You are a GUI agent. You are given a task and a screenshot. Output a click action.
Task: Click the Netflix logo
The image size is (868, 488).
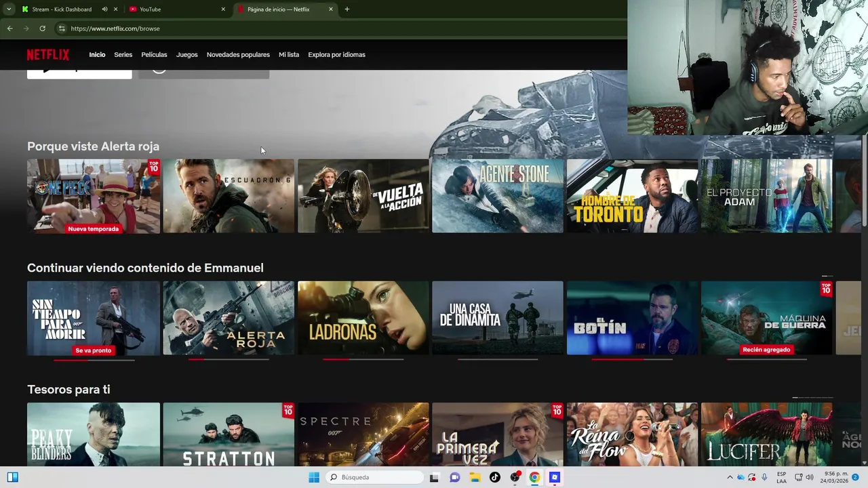(x=48, y=55)
